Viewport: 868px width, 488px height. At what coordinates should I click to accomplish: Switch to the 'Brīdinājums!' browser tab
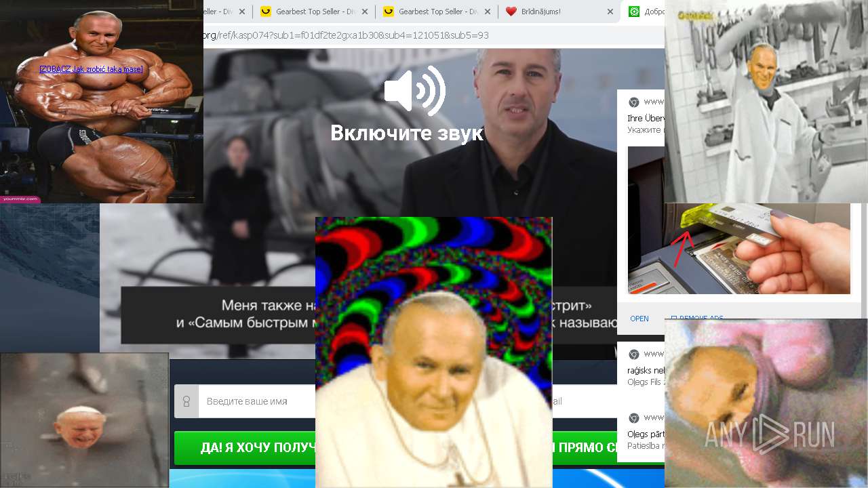(541, 12)
